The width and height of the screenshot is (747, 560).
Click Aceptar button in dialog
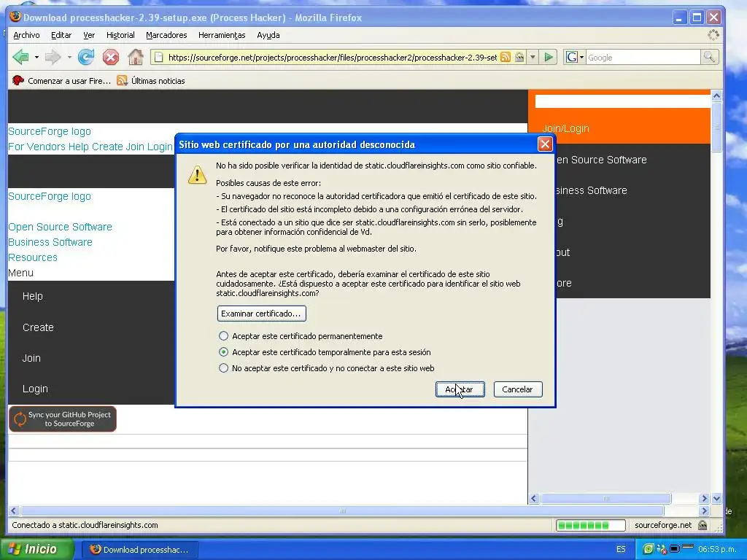[460, 389]
